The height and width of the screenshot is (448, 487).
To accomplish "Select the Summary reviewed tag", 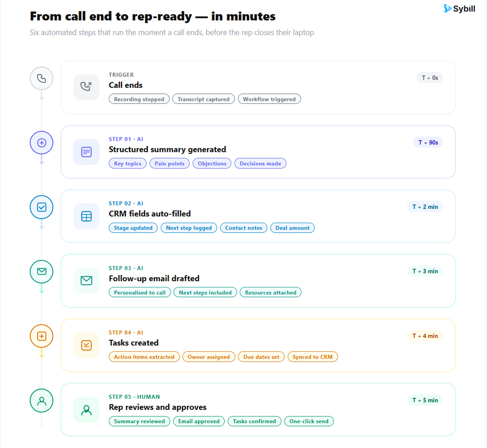I will (x=139, y=421).
